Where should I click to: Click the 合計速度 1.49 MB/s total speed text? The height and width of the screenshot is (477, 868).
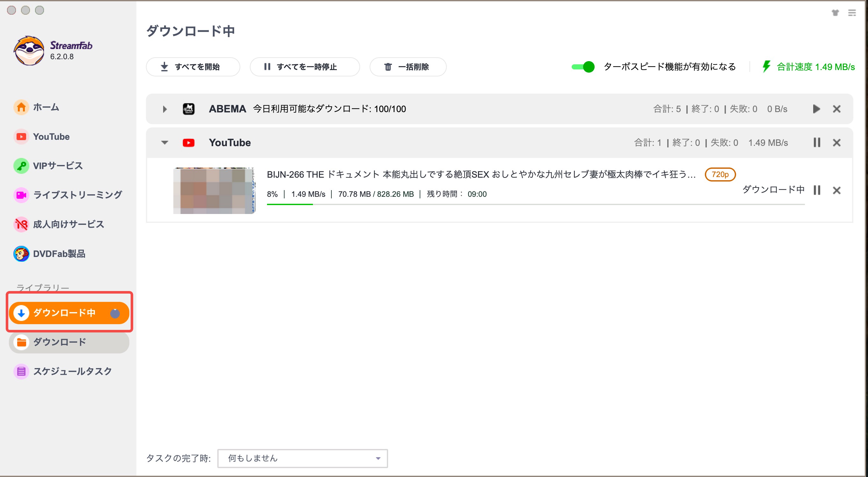coord(816,67)
